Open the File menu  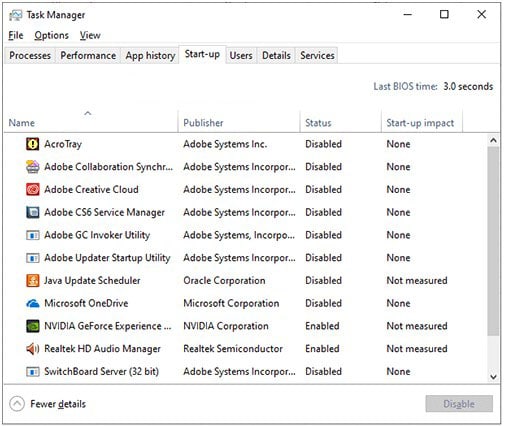16,35
